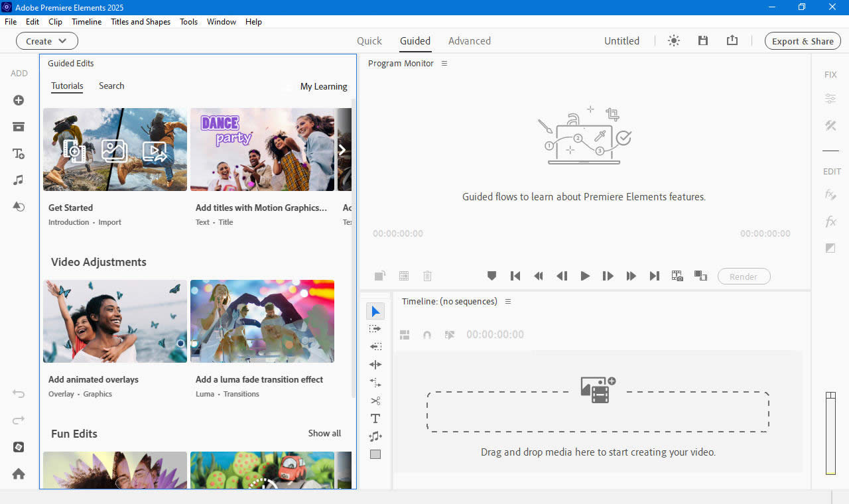The height and width of the screenshot is (504, 849).
Task: Click the Freeze Frame camera icon
Action: [x=677, y=276]
